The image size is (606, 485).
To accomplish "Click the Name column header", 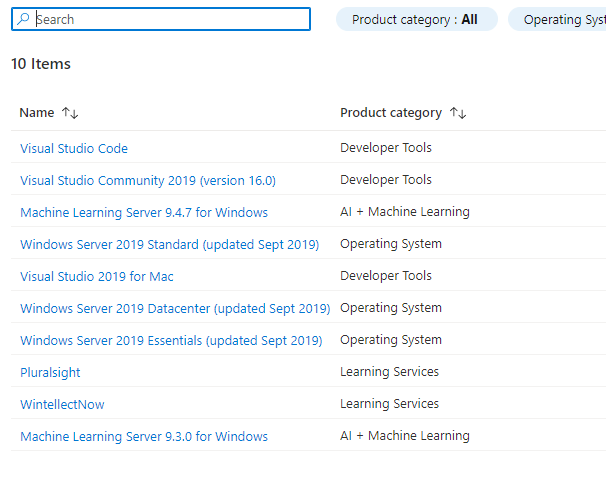I will tap(37, 112).
